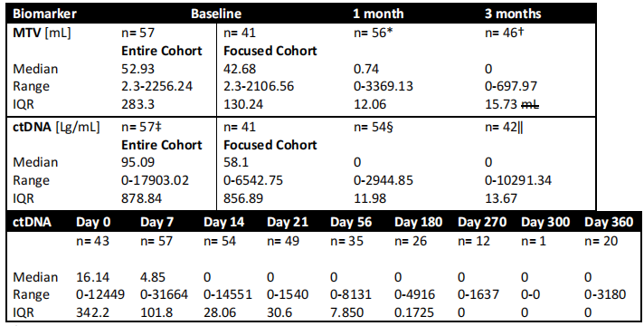This screenshot has height=326, width=644.
Task: Click the Biomarker column header
Action: 44,14
